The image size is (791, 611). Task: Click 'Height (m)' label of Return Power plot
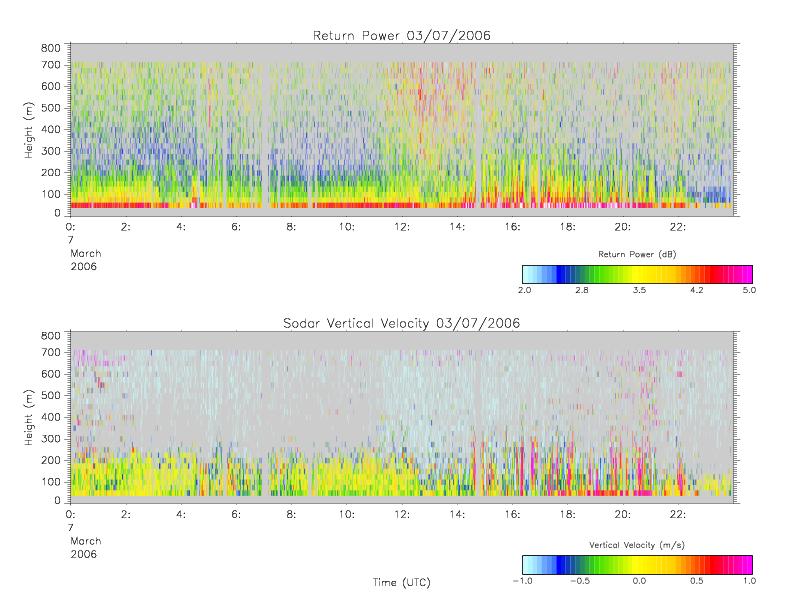pos(29,130)
